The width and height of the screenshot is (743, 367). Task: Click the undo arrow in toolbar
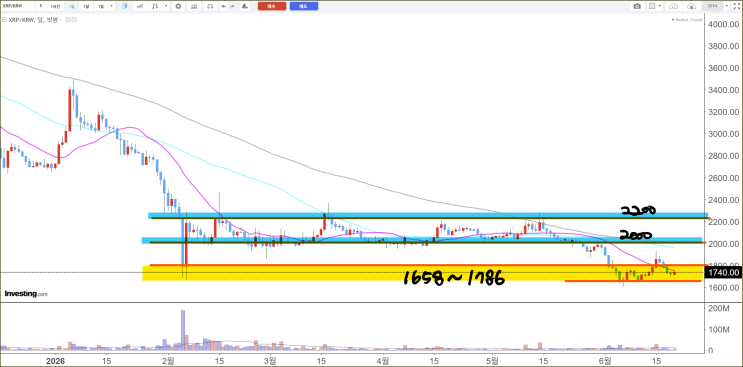(x=223, y=6)
